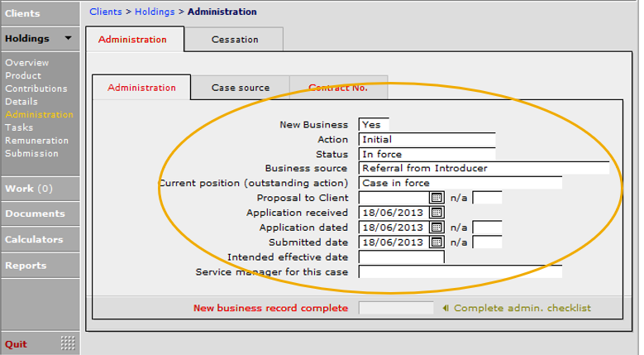Image resolution: width=644 pixels, height=355 pixels.
Task: Switch to the Cessation tab
Action: (x=235, y=40)
